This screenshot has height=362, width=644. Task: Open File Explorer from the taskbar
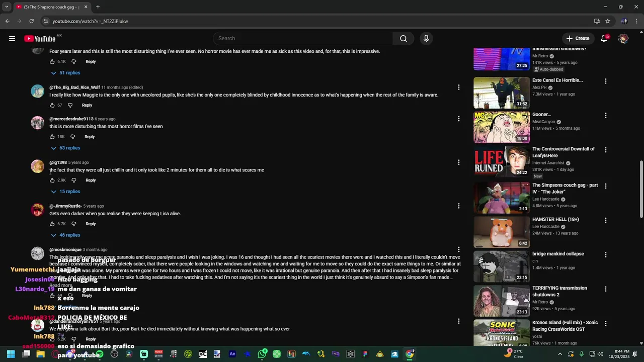41,354
